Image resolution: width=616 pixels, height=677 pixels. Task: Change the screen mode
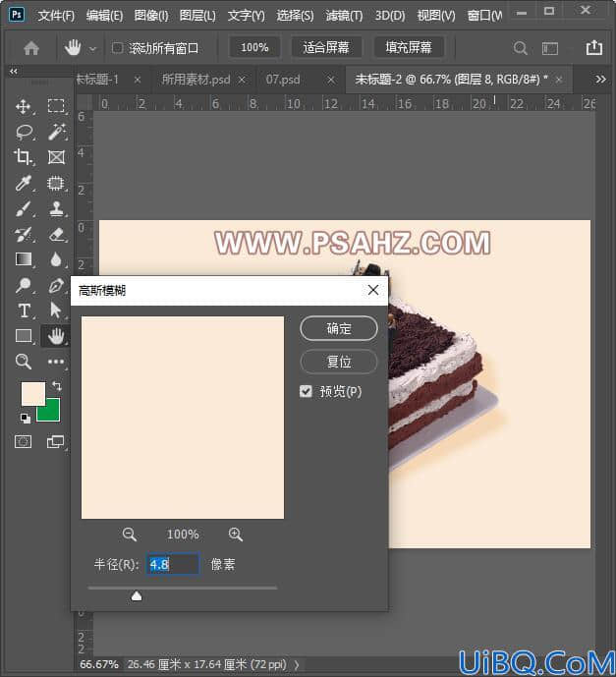(55, 442)
